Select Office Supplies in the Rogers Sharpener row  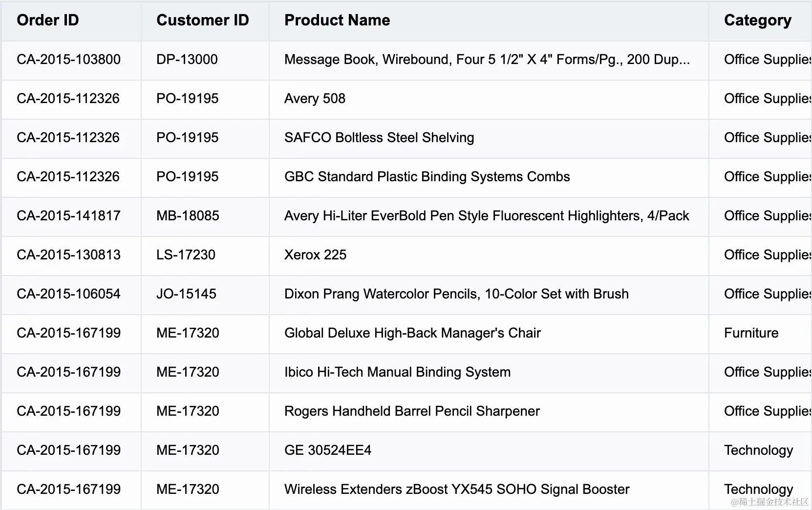point(761,412)
